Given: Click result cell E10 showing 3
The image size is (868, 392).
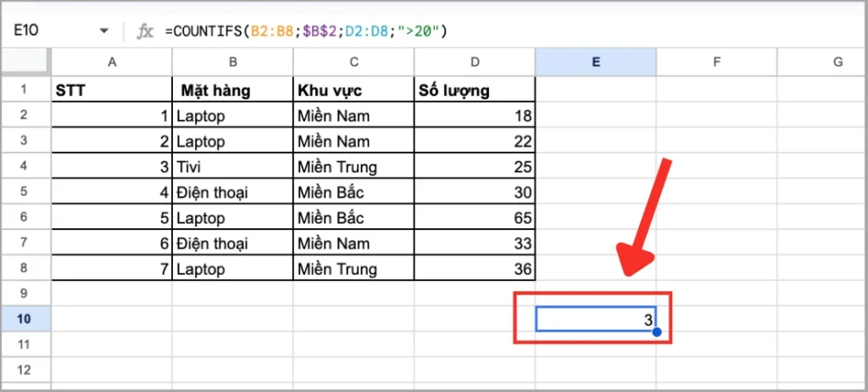Looking at the screenshot, I should click(596, 319).
